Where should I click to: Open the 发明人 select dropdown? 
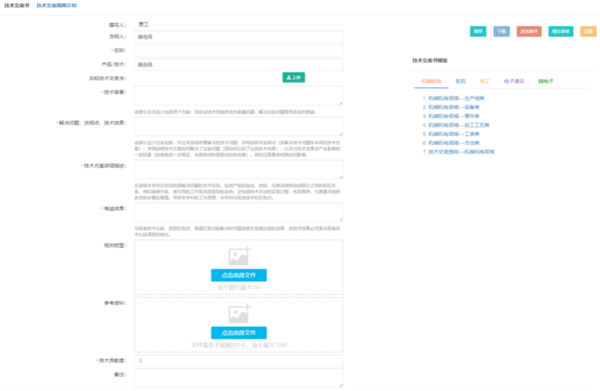(238, 37)
